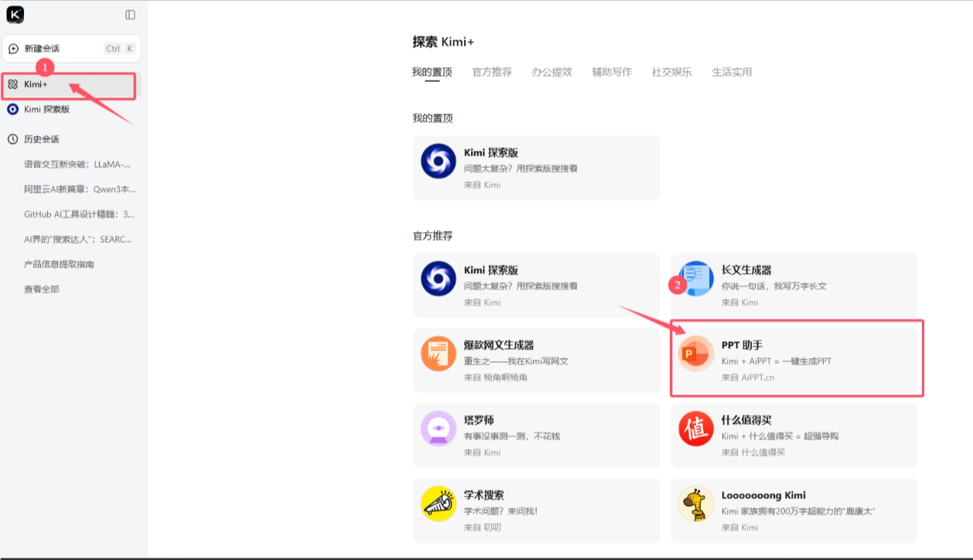Open Kimi+ in the sidebar

click(x=70, y=84)
